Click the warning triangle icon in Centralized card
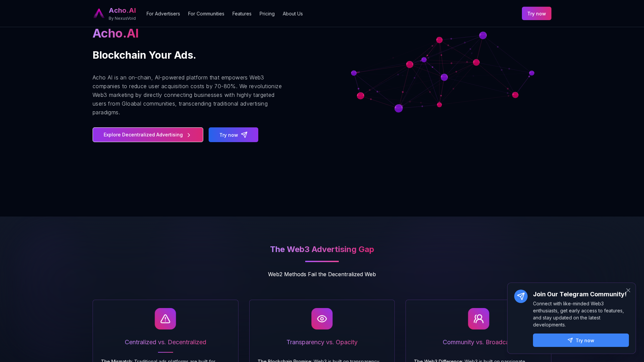The height and width of the screenshot is (362, 644). pyautogui.click(x=165, y=319)
